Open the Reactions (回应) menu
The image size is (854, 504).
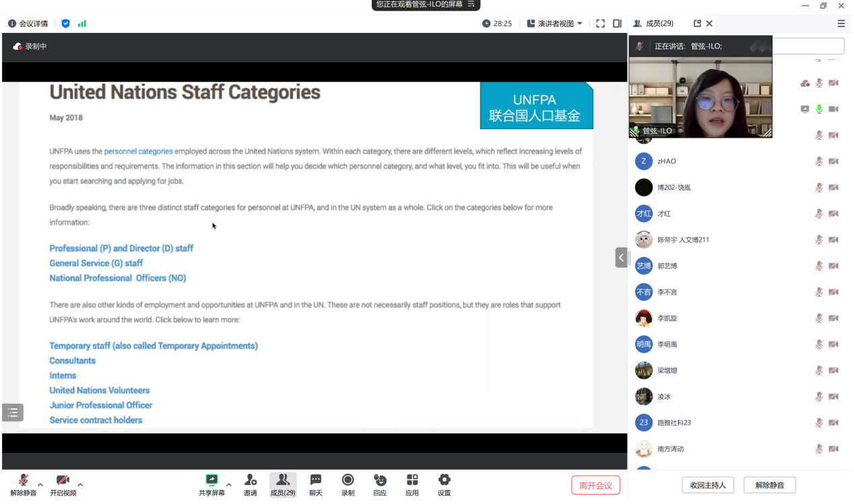pos(380,484)
